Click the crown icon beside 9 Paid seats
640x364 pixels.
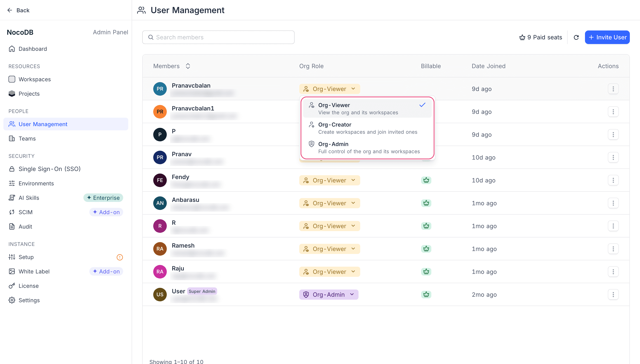[x=522, y=37]
